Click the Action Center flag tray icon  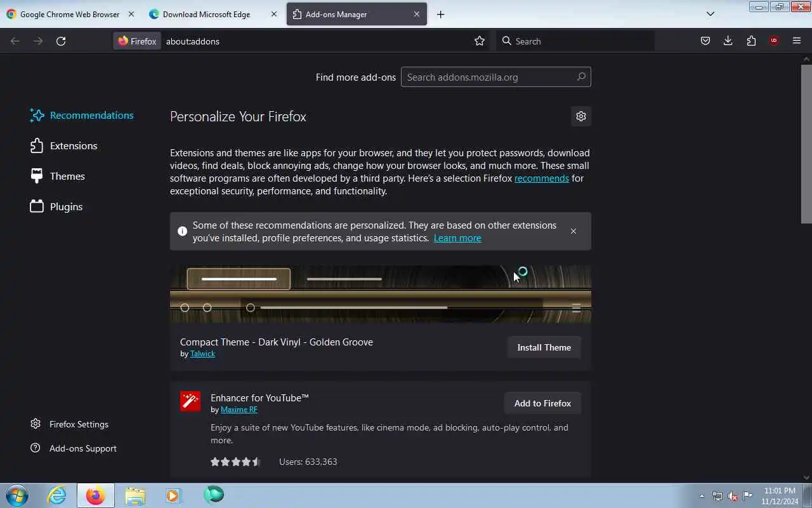pos(748,496)
